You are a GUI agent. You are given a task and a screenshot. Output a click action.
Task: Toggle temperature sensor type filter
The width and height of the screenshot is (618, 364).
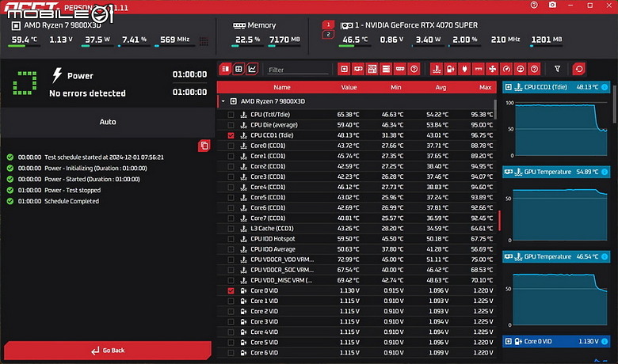click(437, 70)
